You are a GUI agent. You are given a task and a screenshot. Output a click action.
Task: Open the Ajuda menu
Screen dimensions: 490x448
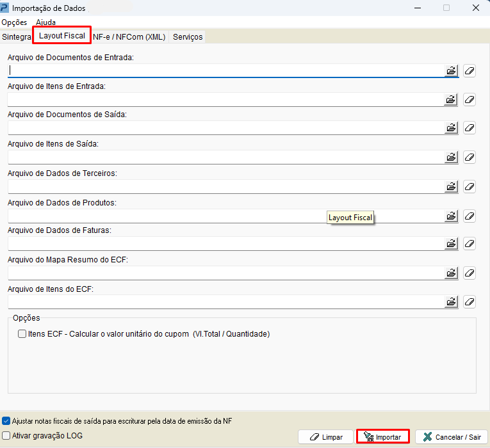[x=45, y=22]
